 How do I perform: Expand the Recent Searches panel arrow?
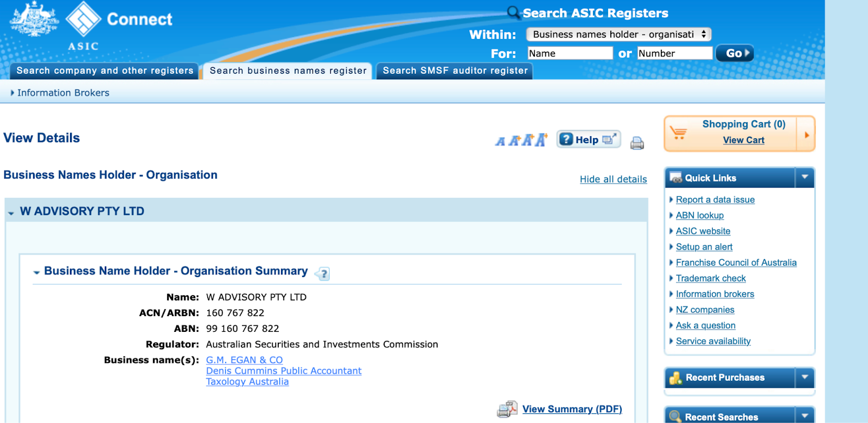[805, 415]
